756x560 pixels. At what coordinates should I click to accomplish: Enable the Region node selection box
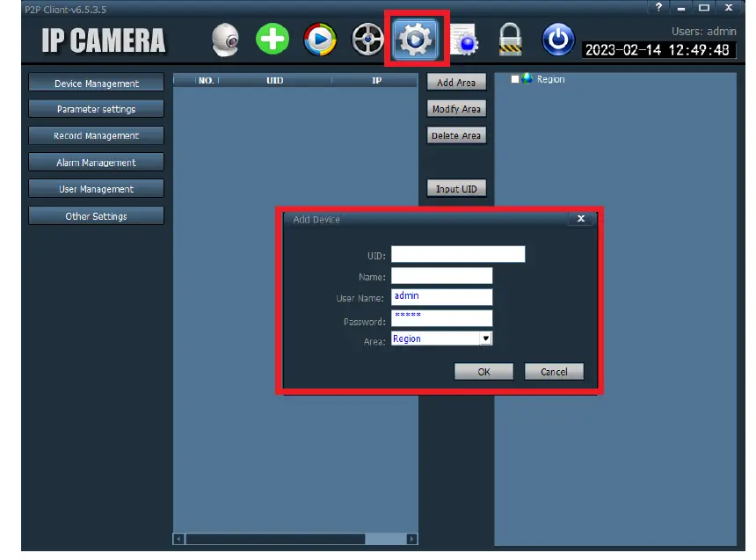tap(514, 78)
